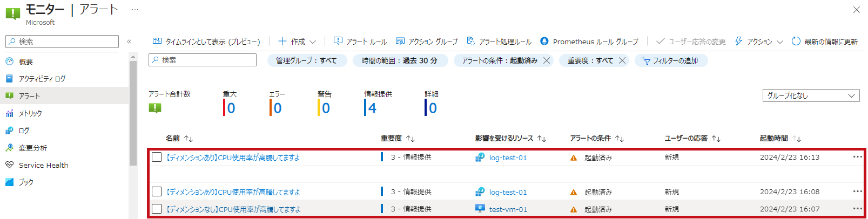The image size is (868, 219).
Task: Check the box for the 16:13 alert
Action: point(157,157)
